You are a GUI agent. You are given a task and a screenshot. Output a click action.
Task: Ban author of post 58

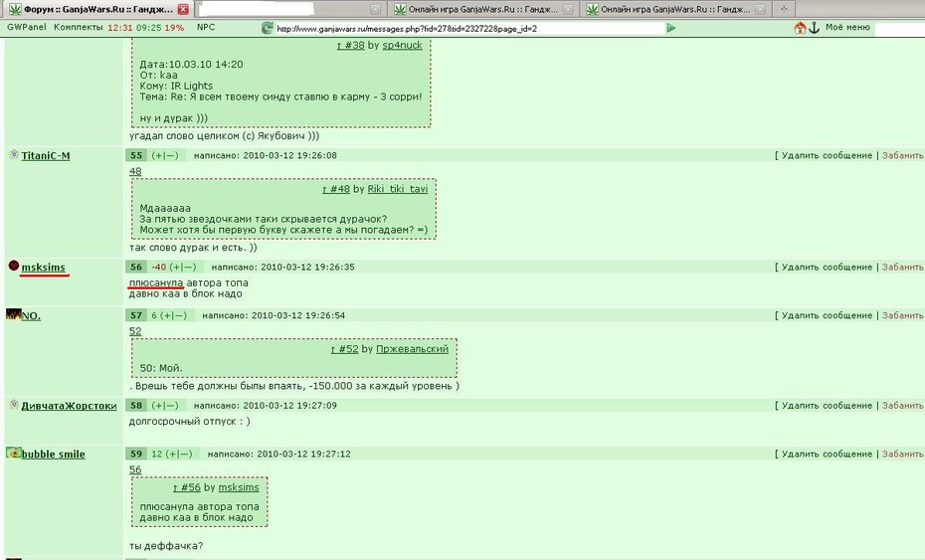click(x=902, y=406)
